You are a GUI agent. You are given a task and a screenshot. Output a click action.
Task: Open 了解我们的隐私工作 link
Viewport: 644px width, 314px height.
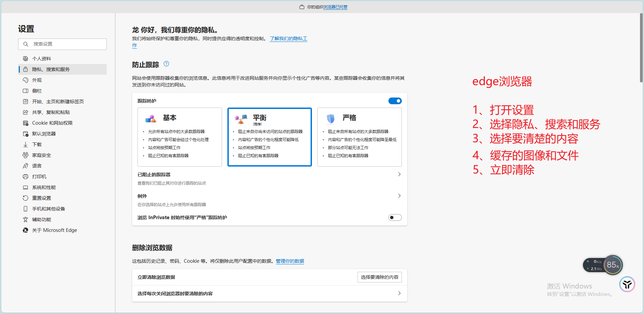288,39
